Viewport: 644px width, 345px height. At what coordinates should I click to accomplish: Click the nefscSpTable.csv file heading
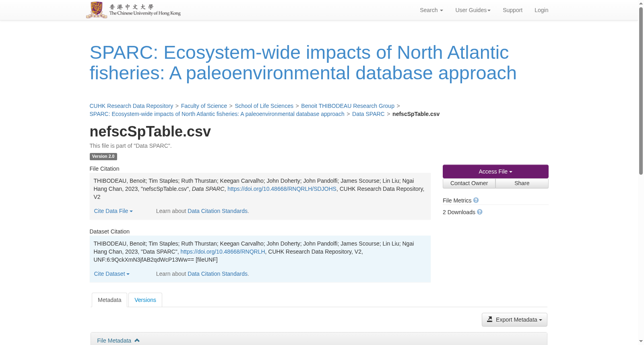150,132
